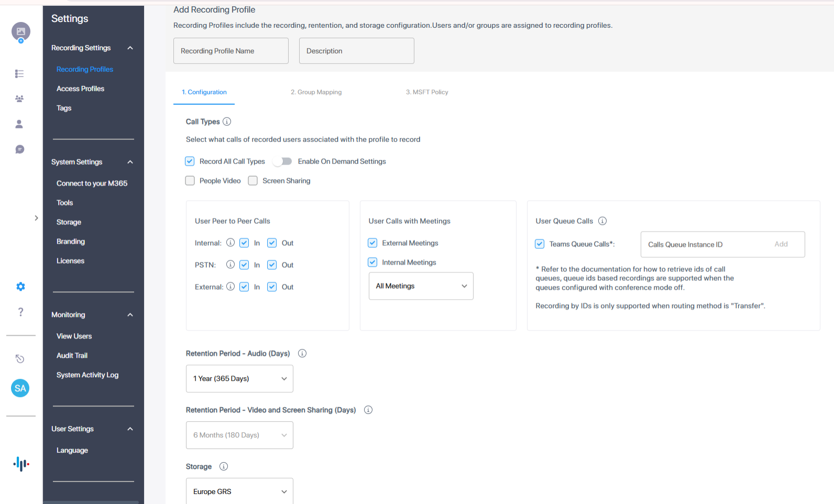The width and height of the screenshot is (834, 504).
Task: Open the audio retention 1 Year dropdown
Action: tap(239, 379)
